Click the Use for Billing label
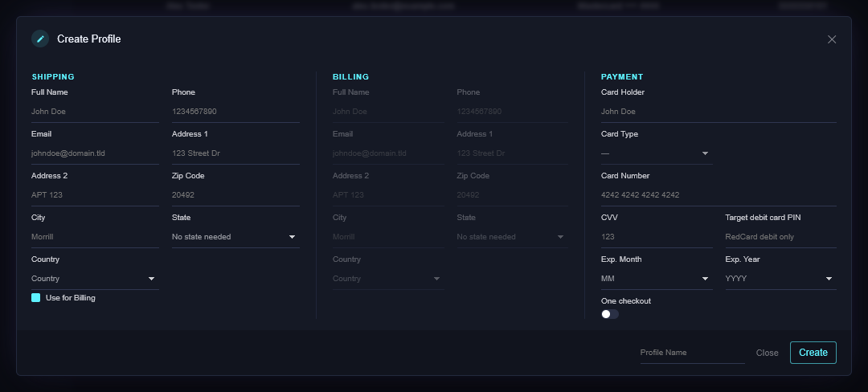The width and height of the screenshot is (868, 392). point(70,298)
